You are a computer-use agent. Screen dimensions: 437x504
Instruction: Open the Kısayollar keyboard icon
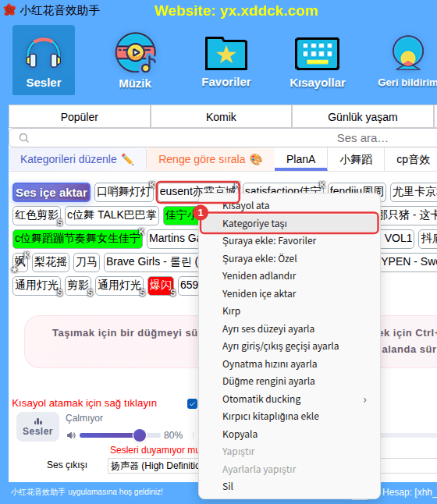click(318, 61)
